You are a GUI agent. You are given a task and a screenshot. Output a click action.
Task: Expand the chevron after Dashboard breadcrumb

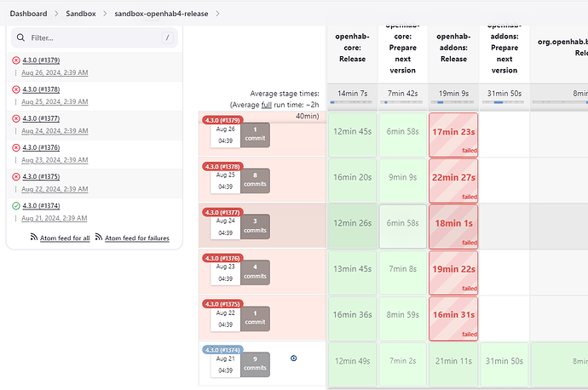(x=54, y=14)
